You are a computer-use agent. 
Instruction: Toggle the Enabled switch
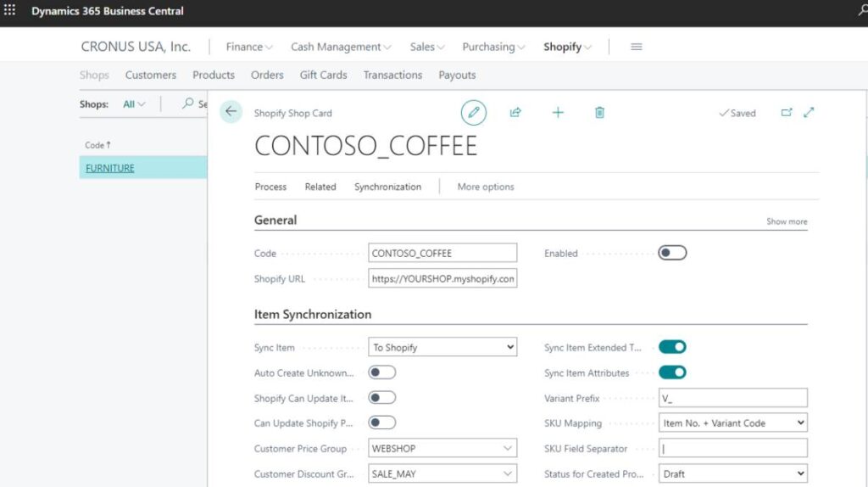tap(672, 253)
